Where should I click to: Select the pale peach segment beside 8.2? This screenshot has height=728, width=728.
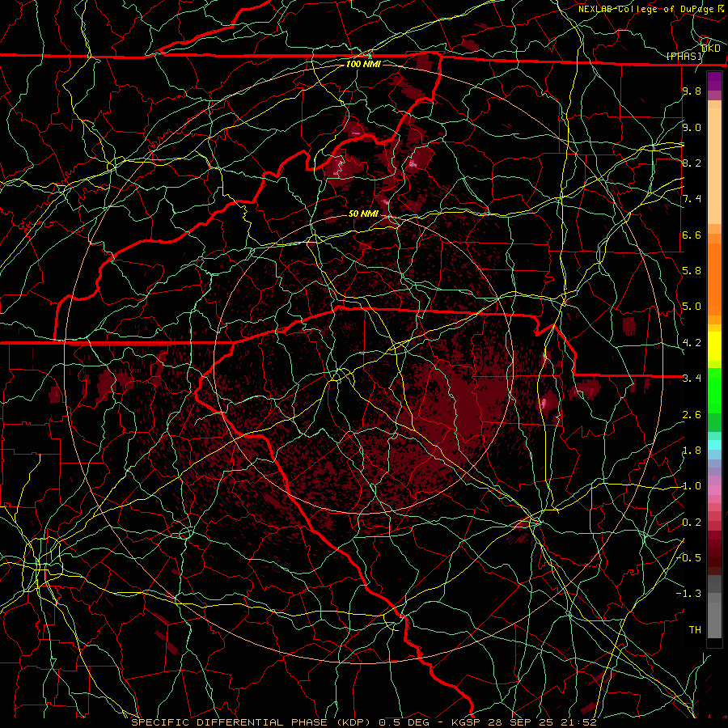714,166
